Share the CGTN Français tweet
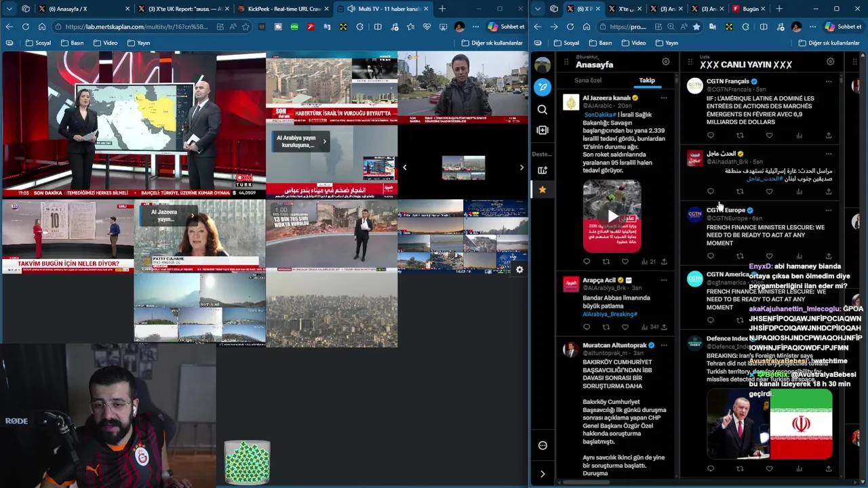This screenshot has height=488, width=868. tap(828, 136)
